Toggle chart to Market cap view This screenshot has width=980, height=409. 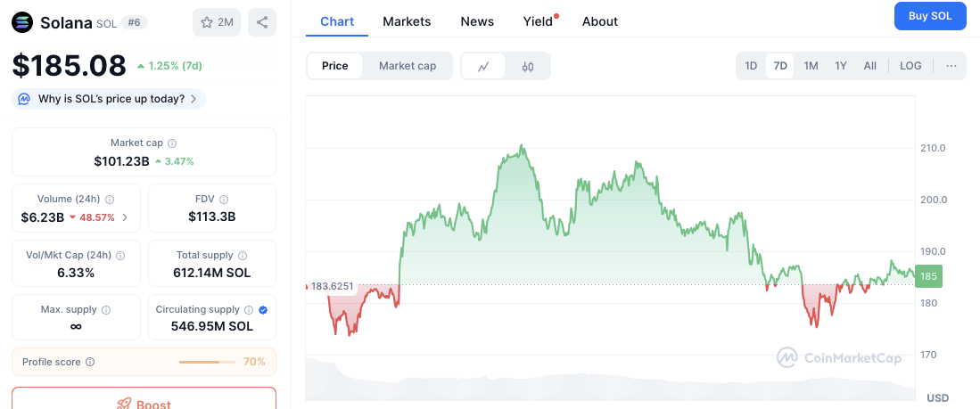coord(407,66)
